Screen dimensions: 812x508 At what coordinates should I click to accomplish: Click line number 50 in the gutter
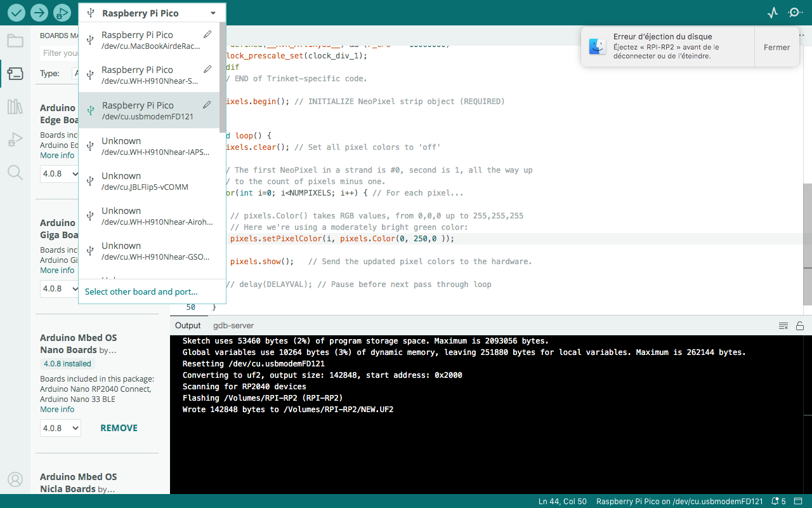tap(190, 307)
